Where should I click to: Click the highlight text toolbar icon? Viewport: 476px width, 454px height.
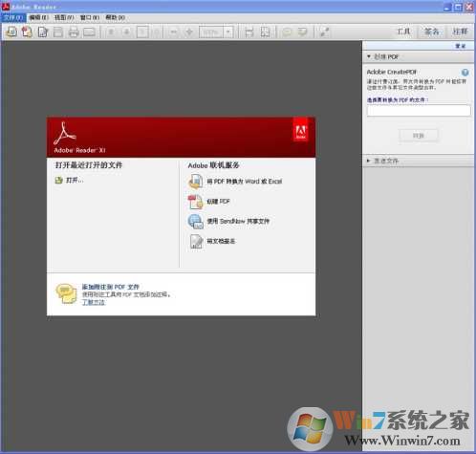point(302,32)
